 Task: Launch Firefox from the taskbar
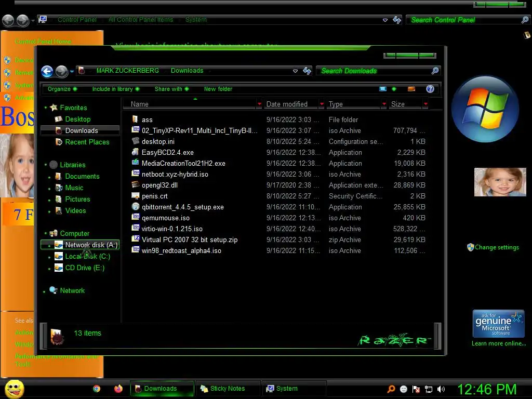tap(118, 389)
